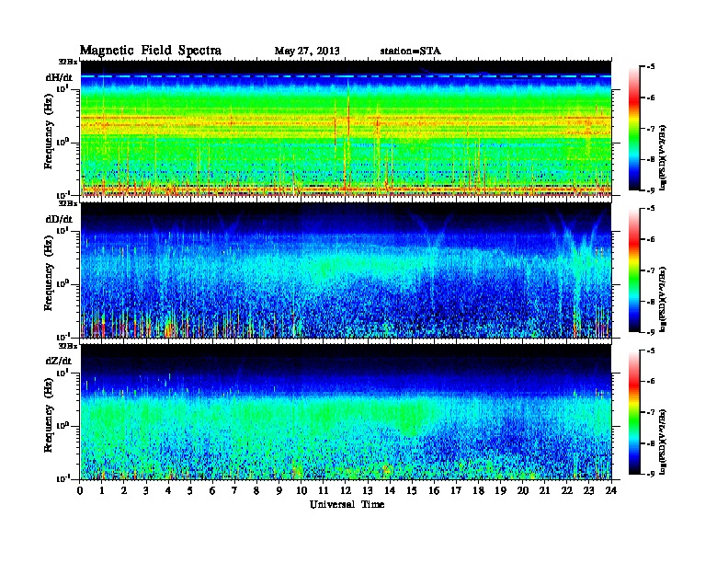Click the dD/dt spectrogram image
Viewport: 728px width, 563px height.
click(x=346, y=270)
